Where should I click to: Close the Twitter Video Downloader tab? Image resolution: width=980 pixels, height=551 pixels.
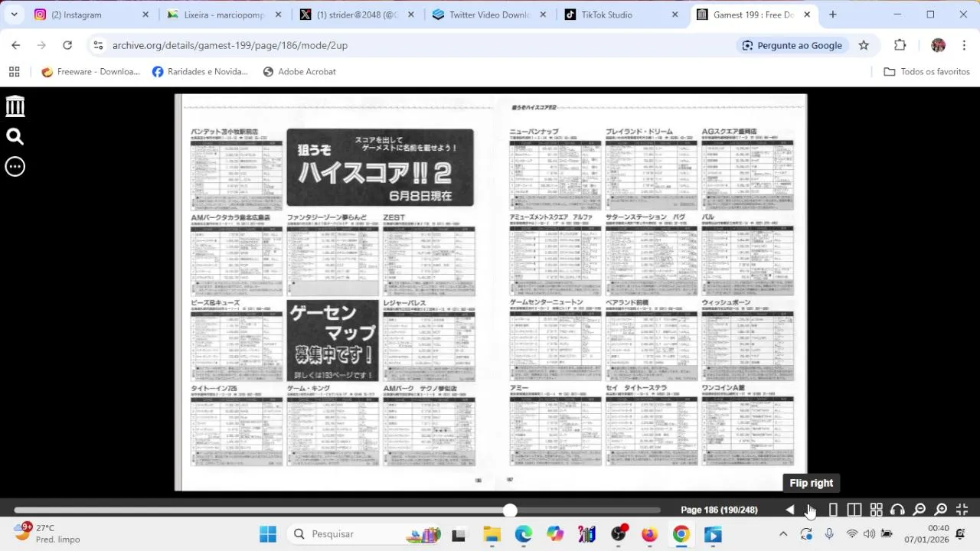pyautogui.click(x=542, y=15)
